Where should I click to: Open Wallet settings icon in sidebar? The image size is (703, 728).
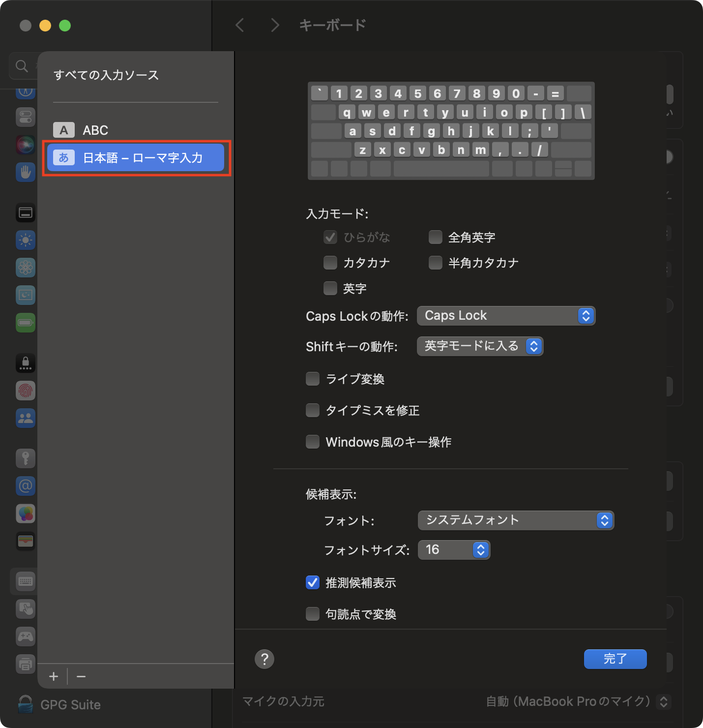point(26,541)
